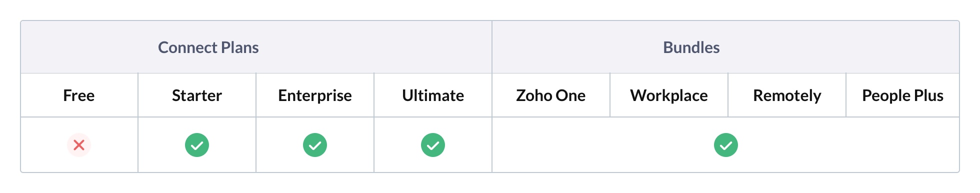
Task: Select the Enterprise plan availability cell
Action: [x=315, y=145]
